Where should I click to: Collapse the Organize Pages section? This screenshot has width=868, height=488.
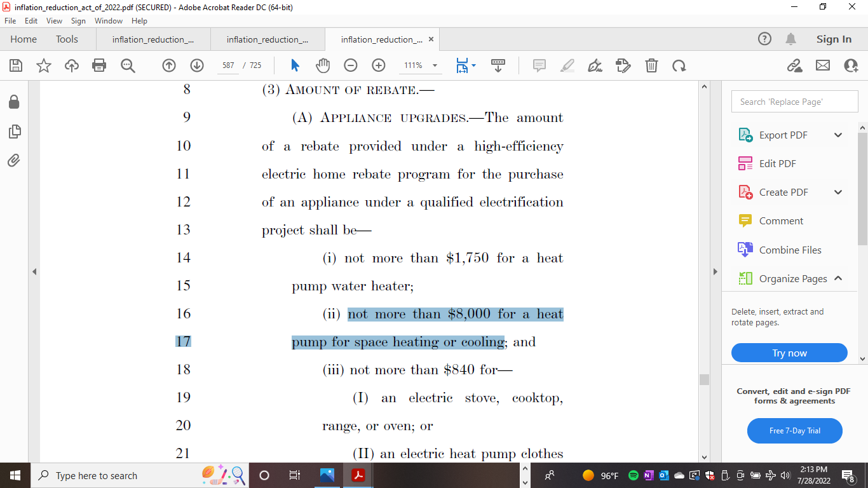tap(837, 278)
